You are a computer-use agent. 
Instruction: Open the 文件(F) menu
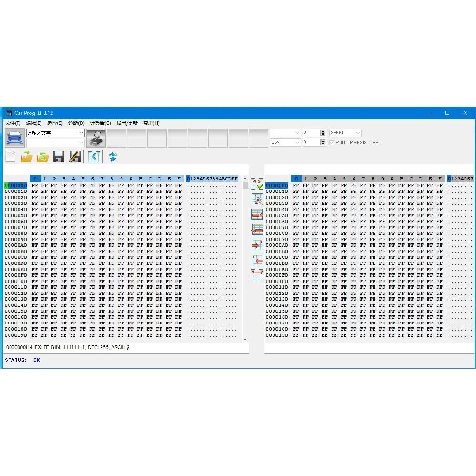(x=13, y=123)
